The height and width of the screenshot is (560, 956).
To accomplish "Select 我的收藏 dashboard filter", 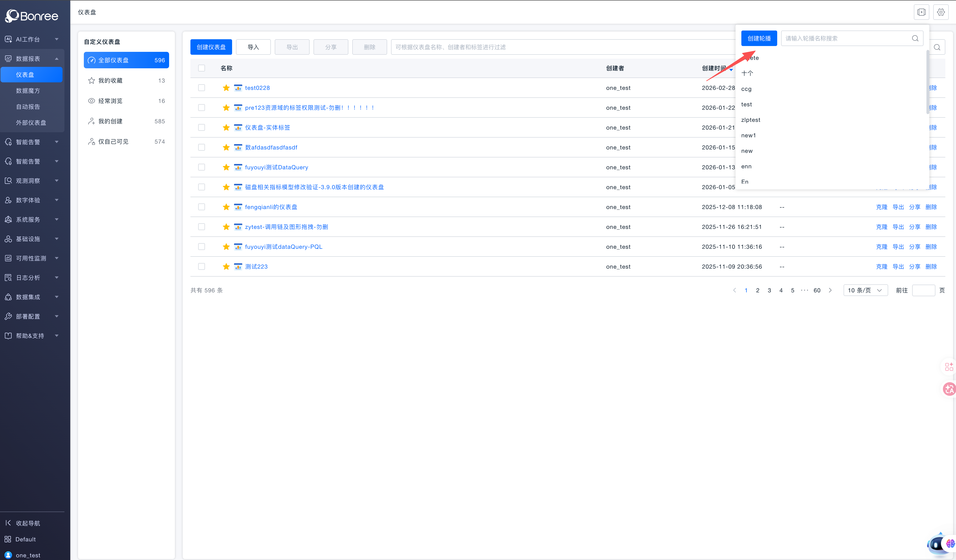I will click(110, 80).
